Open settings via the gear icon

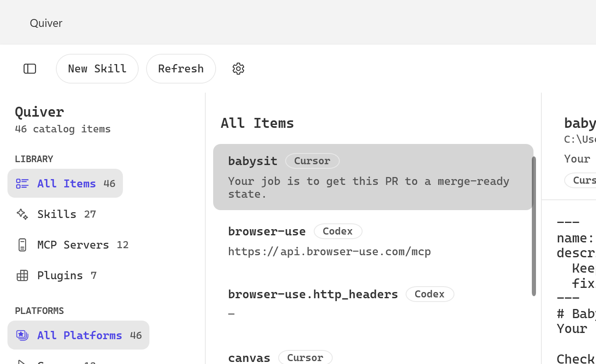(x=238, y=69)
